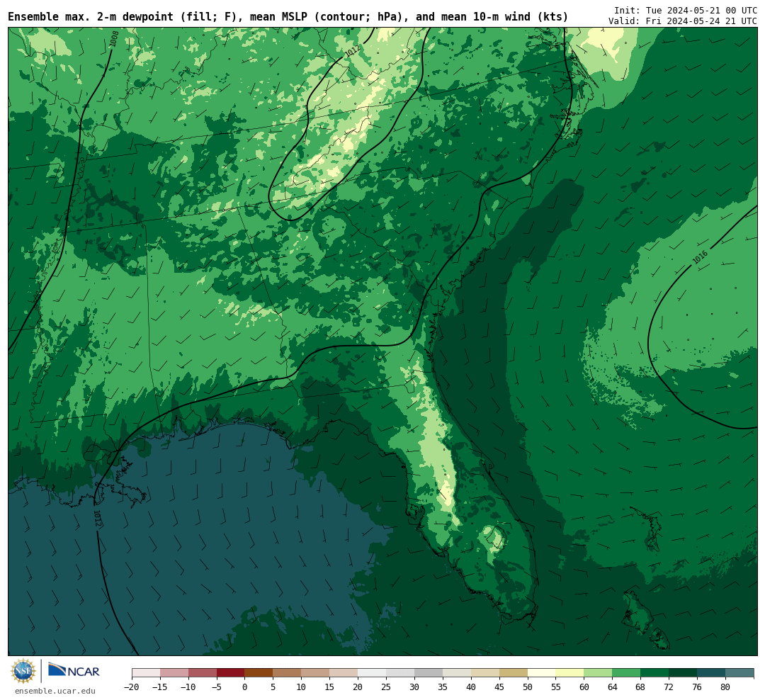Pick the above-80 teal swatch
The image size is (765, 700).
(x=740, y=673)
